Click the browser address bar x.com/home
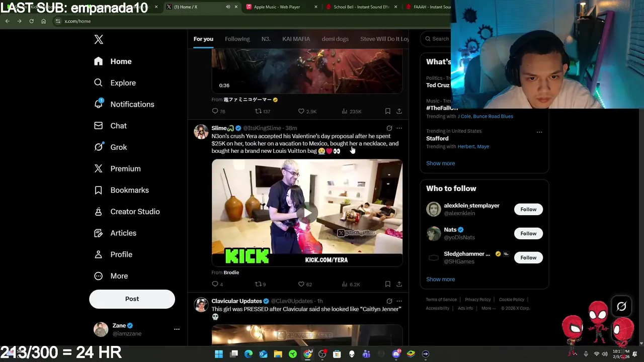Viewport: 644px width, 362px height. click(77, 21)
